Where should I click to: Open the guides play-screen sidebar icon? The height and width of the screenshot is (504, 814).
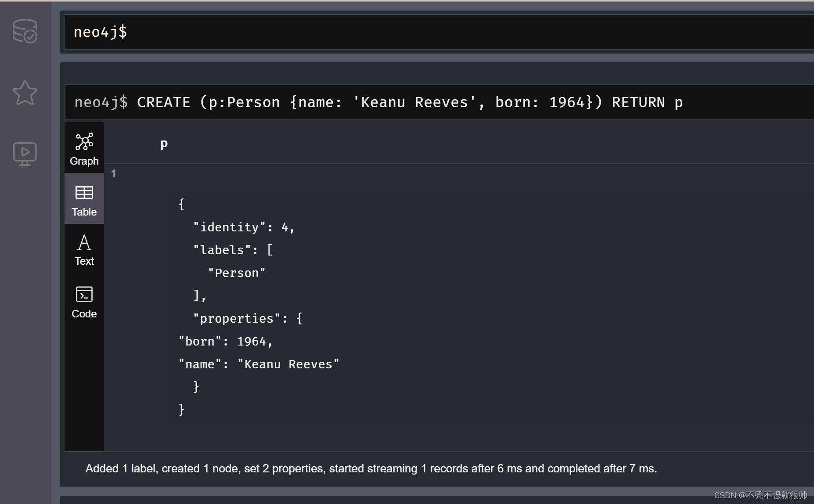(x=25, y=154)
